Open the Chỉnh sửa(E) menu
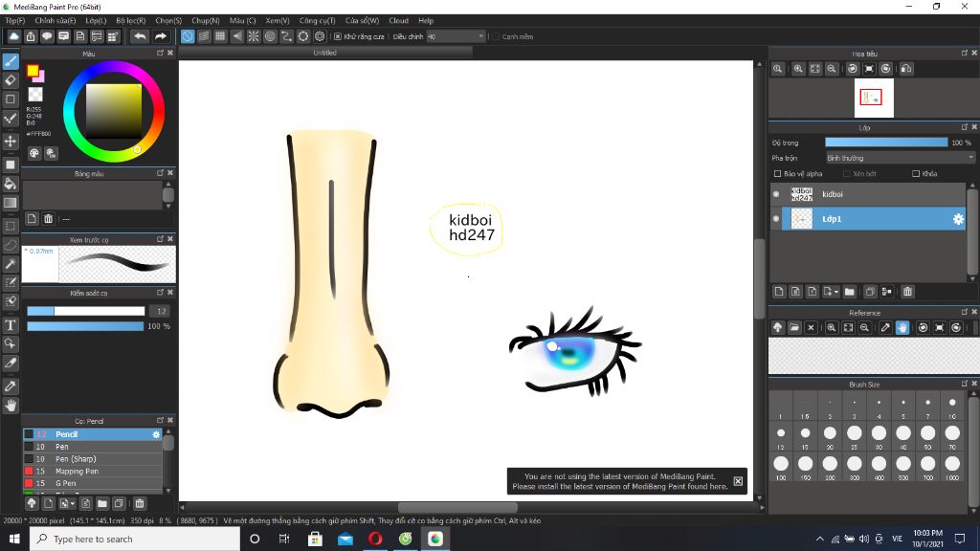Image resolution: width=980 pixels, height=551 pixels. (55, 21)
